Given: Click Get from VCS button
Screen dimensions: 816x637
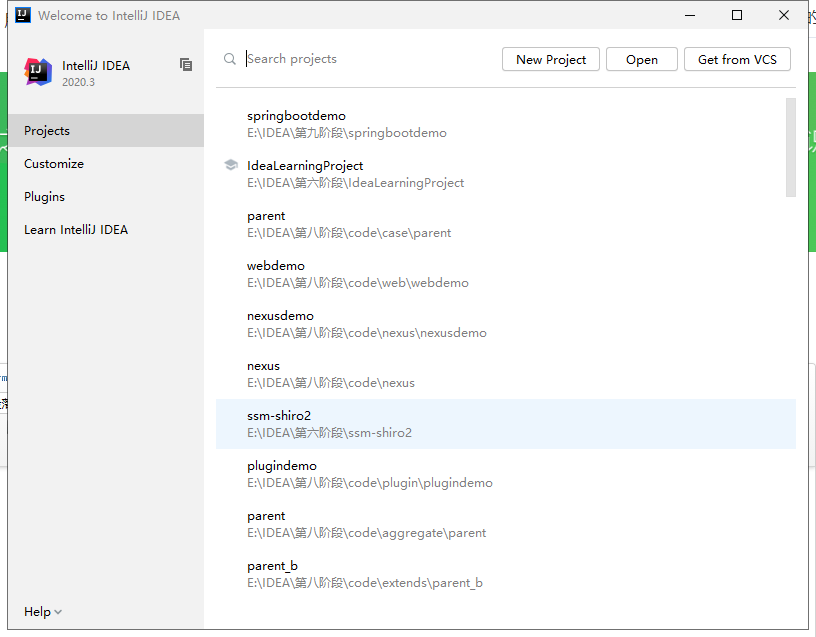Looking at the screenshot, I should point(737,59).
